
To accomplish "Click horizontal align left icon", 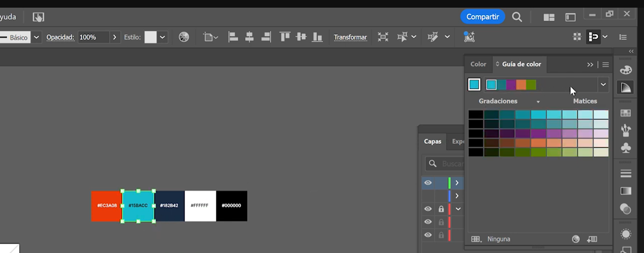I will pyautogui.click(x=233, y=37).
